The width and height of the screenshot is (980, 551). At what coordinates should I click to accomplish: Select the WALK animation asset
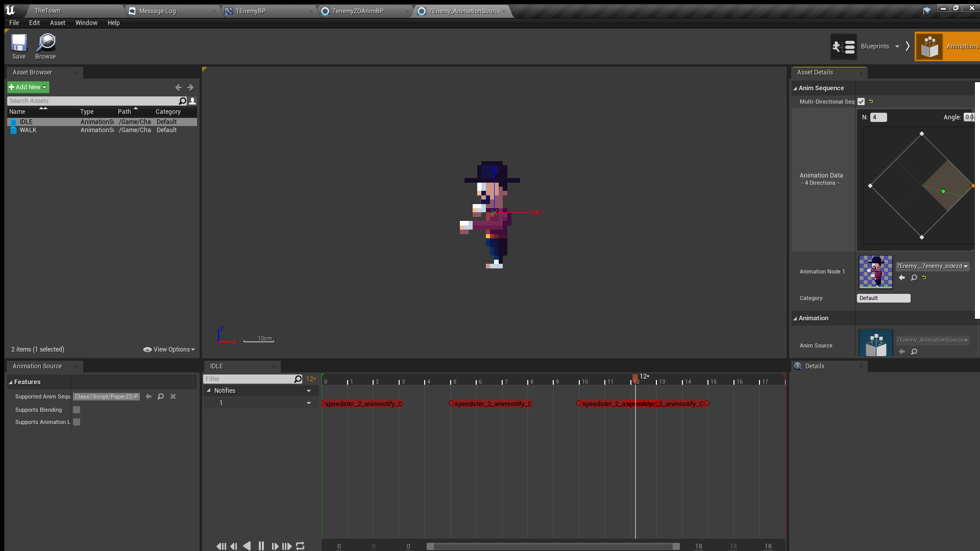(x=28, y=130)
